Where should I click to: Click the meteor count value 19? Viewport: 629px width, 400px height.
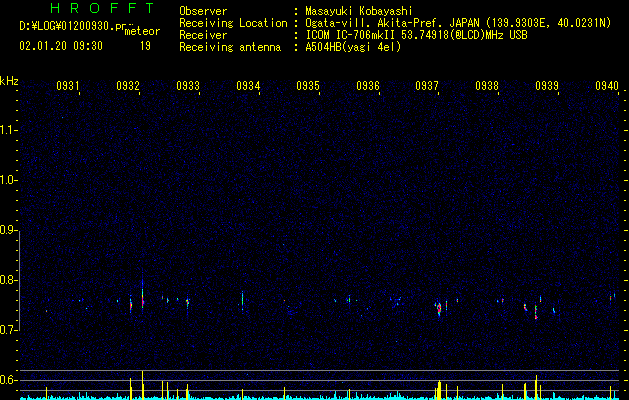point(145,46)
